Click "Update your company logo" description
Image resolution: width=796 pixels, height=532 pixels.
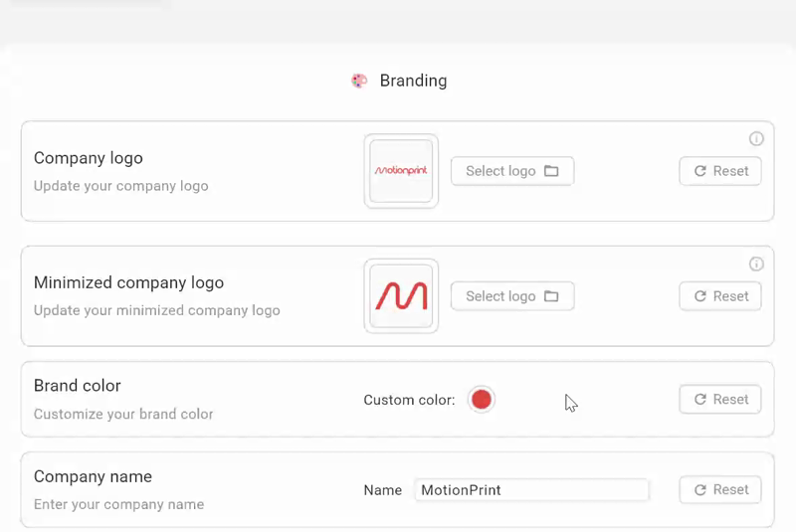(x=120, y=186)
